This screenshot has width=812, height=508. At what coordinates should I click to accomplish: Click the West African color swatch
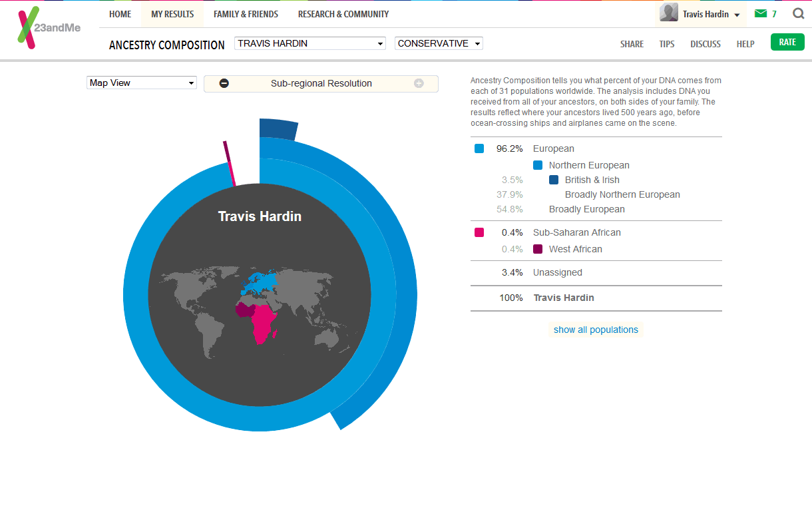point(538,249)
